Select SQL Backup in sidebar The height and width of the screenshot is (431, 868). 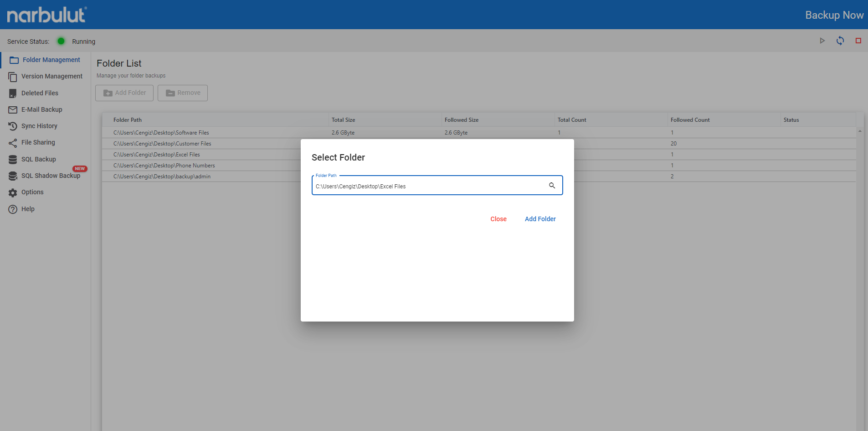click(x=38, y=159)
